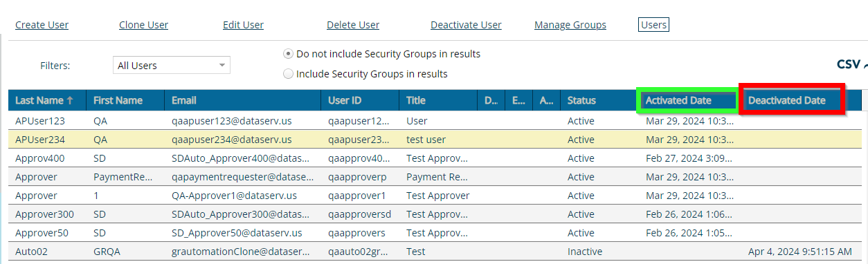
Task: Click the Delete User link
Action: click(353, 25)
